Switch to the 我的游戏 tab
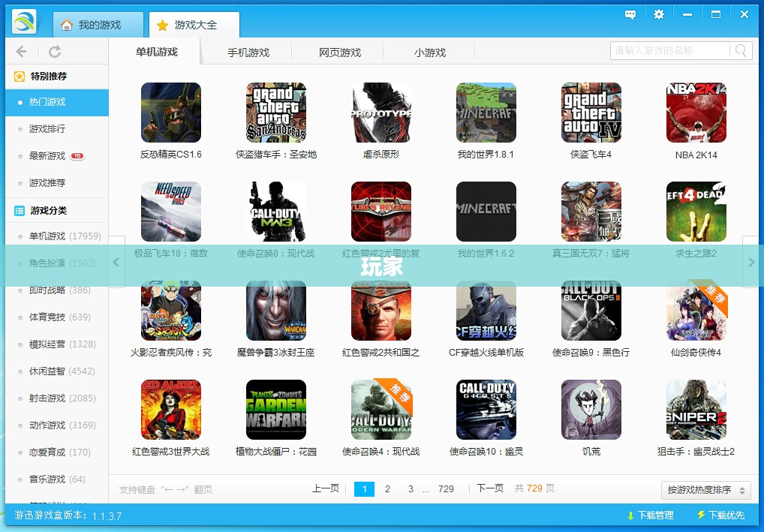The height and width of the screenshot is (532, 764). [98, 25]
